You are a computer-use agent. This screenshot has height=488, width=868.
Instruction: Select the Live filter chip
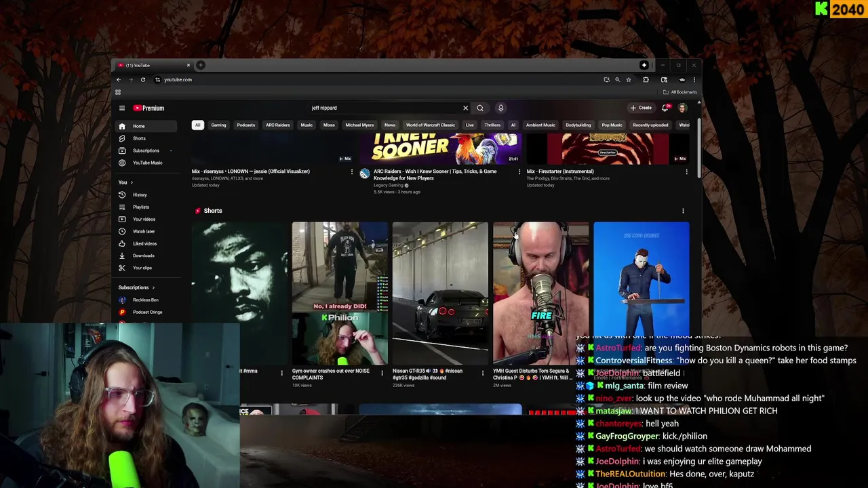(x=469, y=125)
